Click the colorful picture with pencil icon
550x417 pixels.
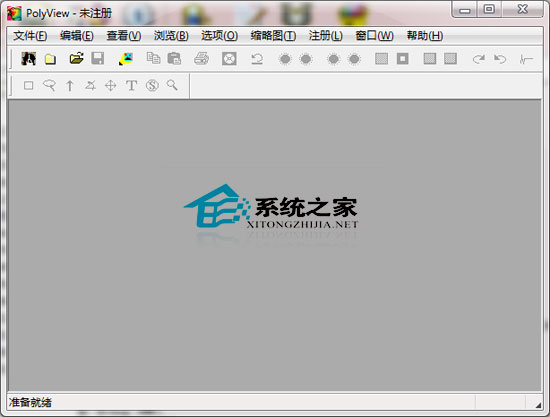coord(126,59)
